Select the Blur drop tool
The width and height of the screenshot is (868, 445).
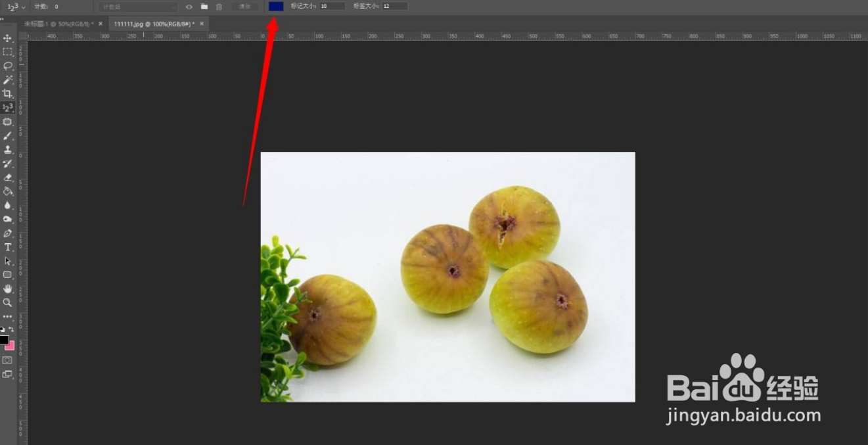(8, 205)
